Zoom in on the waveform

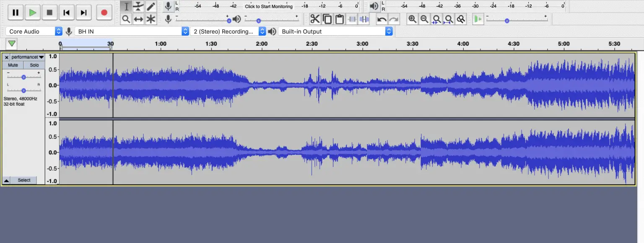coord(412,19)
